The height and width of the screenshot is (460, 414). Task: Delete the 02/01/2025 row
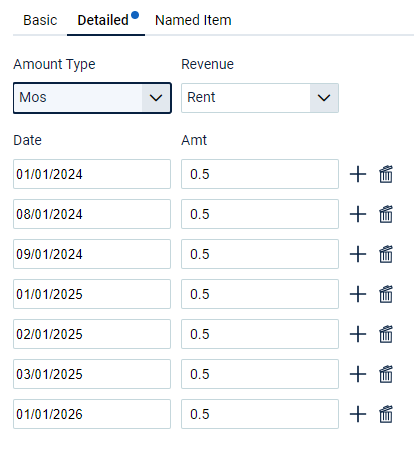386,334
